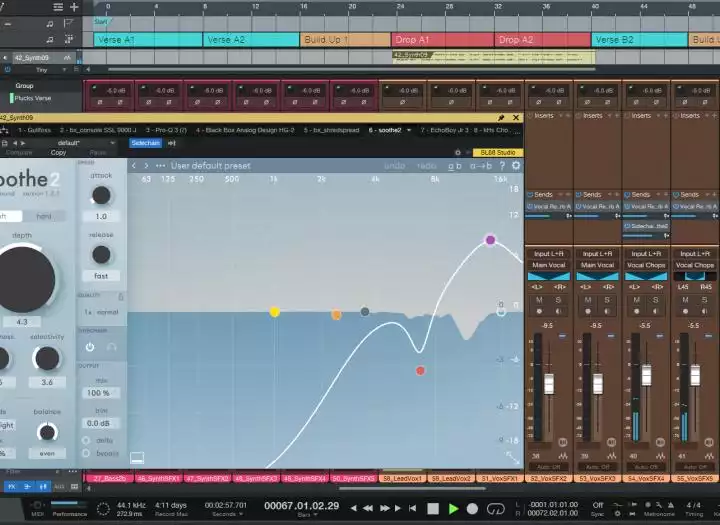Switch to Black Box Analog Design HG-2 tab

click(245, 130)
